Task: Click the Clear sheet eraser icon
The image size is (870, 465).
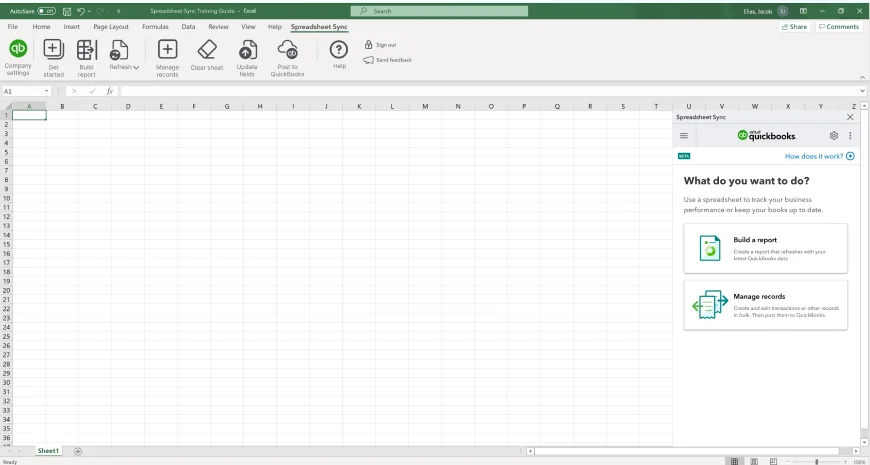Action: [x=207, y=49]
